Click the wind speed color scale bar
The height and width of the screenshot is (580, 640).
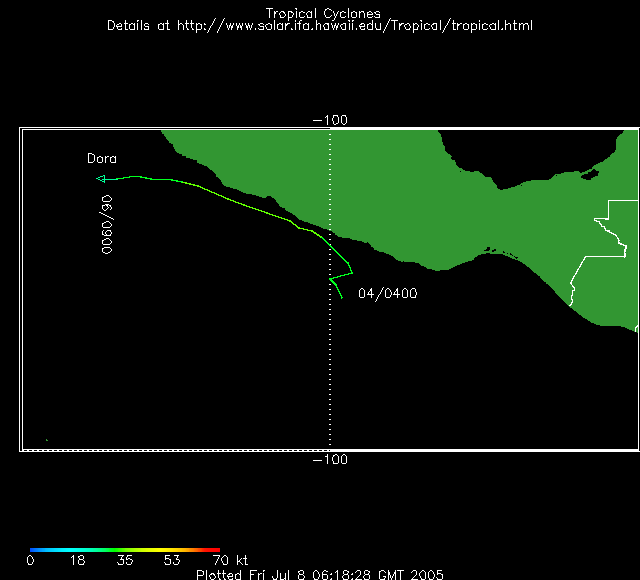pos(125,550)
